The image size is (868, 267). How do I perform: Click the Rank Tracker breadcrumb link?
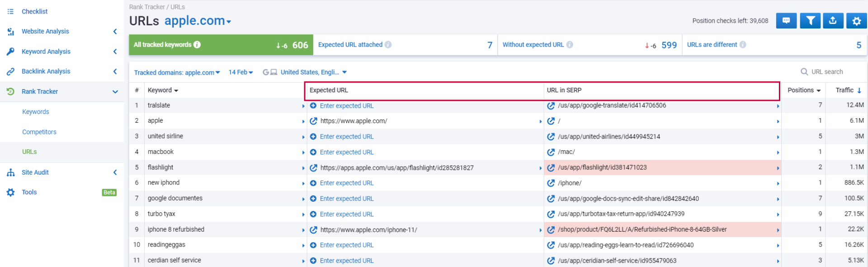point(147,7)
